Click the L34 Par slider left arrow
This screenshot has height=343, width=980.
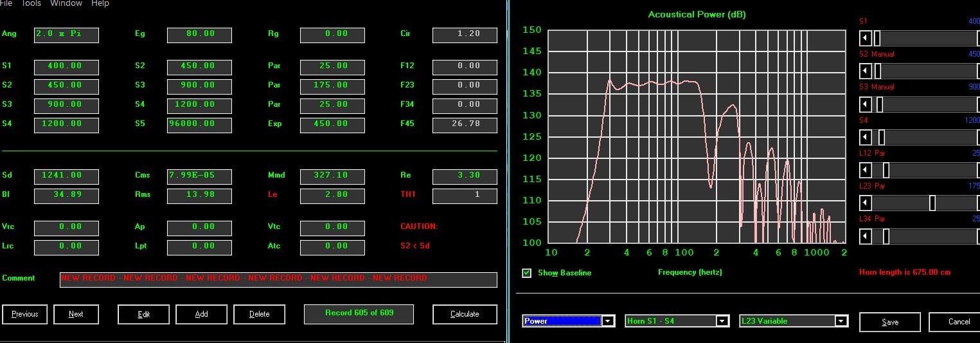pyautogui.click(x=866, y=236)
